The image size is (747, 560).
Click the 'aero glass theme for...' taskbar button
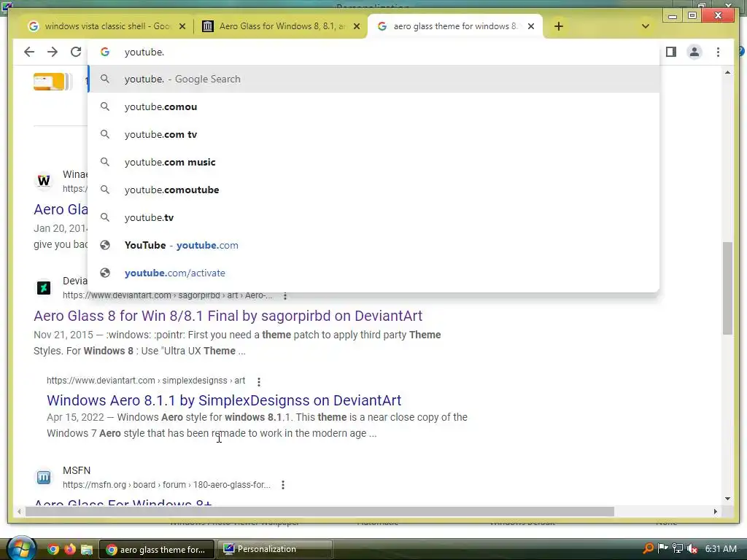coord(158,549)
